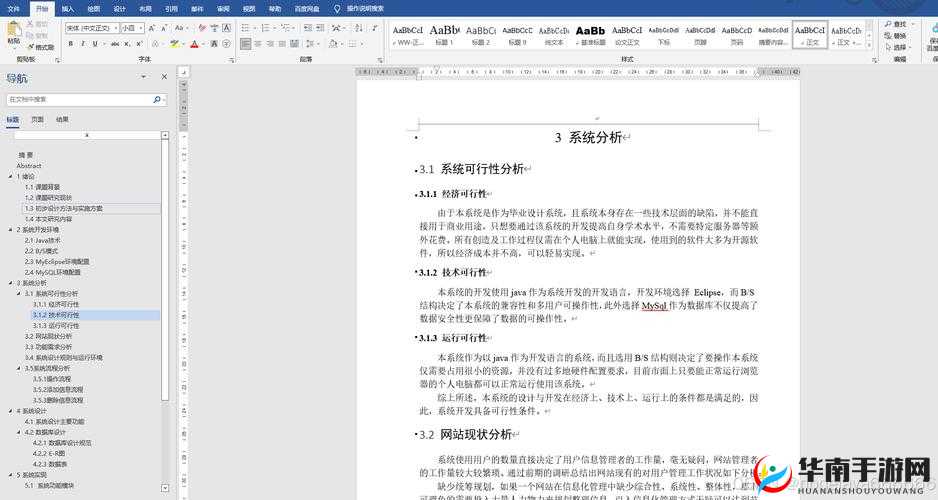Toggle Strikethrough abc formatting

click(115, 44)
